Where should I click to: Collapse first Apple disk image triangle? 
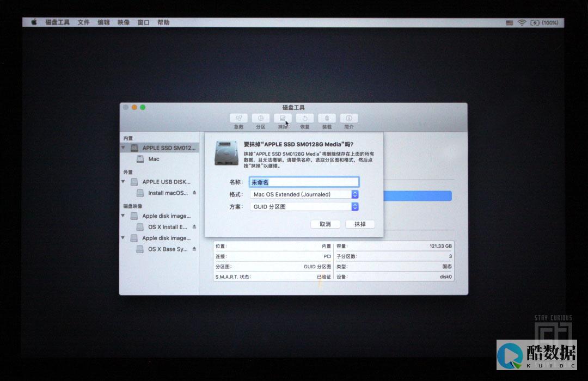[123, 216]
